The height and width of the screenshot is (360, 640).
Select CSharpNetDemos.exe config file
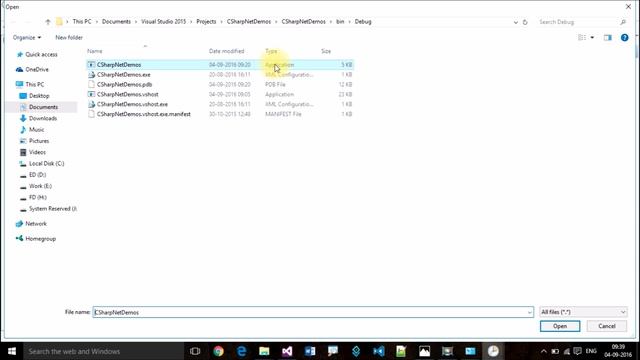[220, 75]
